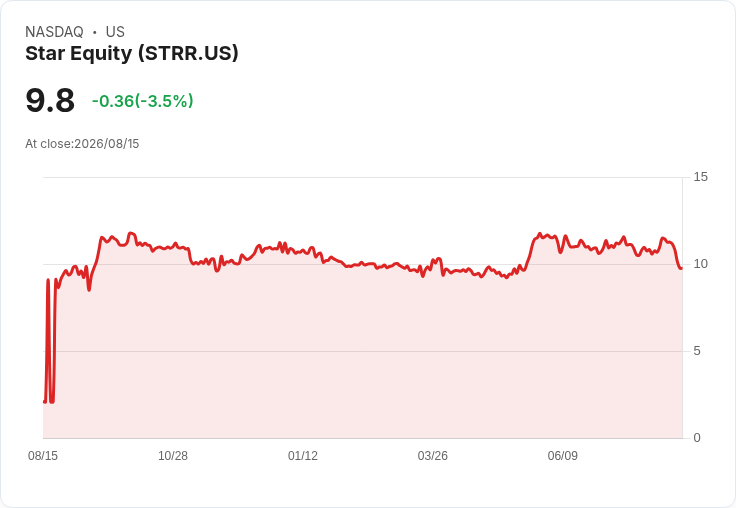Click the Star Equity (STRR.US) title
Screen dimensions: 736x508
pos(132,54)
